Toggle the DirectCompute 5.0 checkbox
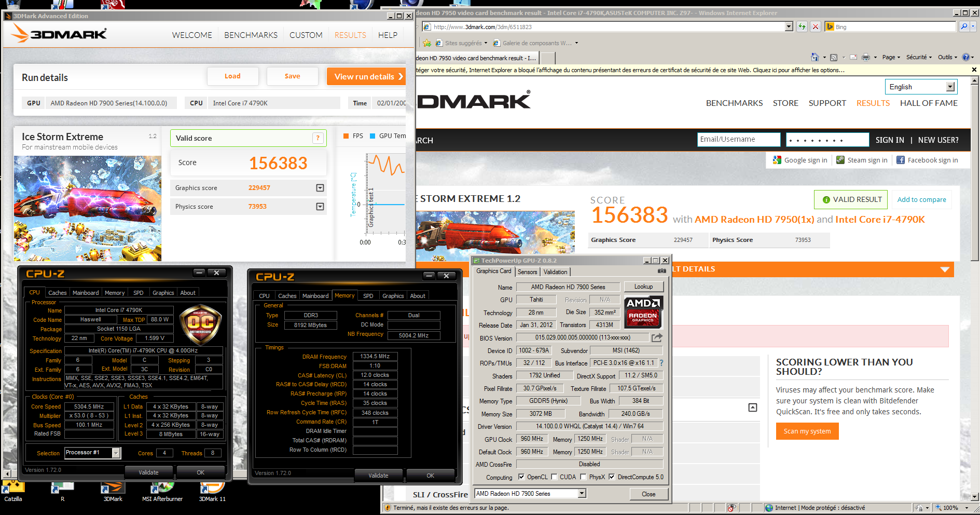Screen dimensions: 980x515 612,477
